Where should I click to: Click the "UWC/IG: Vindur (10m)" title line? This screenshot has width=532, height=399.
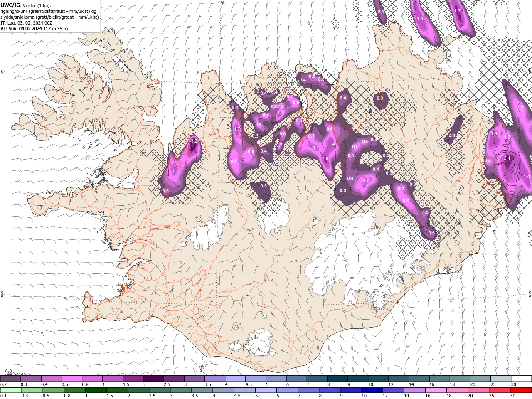pyautogui.click(x=26, y=5)
